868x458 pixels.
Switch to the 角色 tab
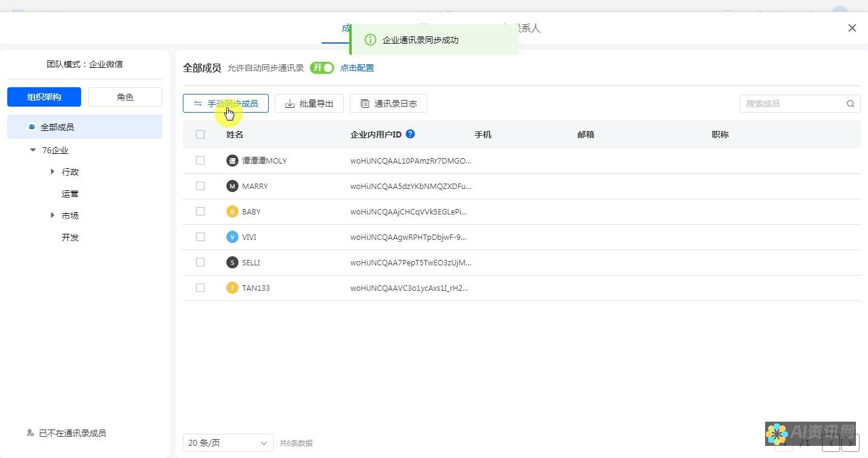coord(125,97)
